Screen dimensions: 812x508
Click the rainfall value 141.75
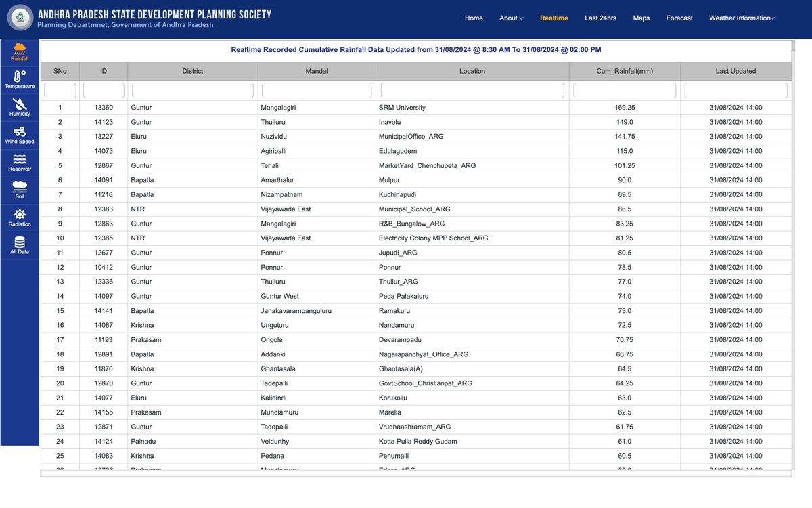625,137
